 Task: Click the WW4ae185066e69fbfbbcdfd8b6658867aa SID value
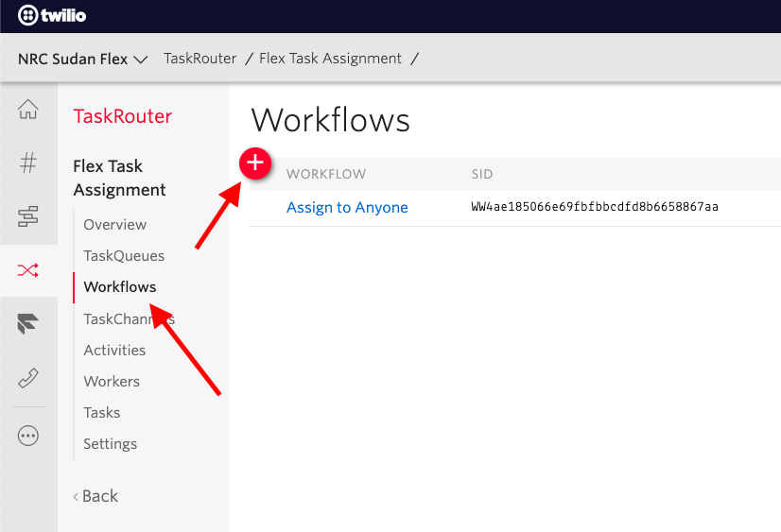(x=595, y=207)
